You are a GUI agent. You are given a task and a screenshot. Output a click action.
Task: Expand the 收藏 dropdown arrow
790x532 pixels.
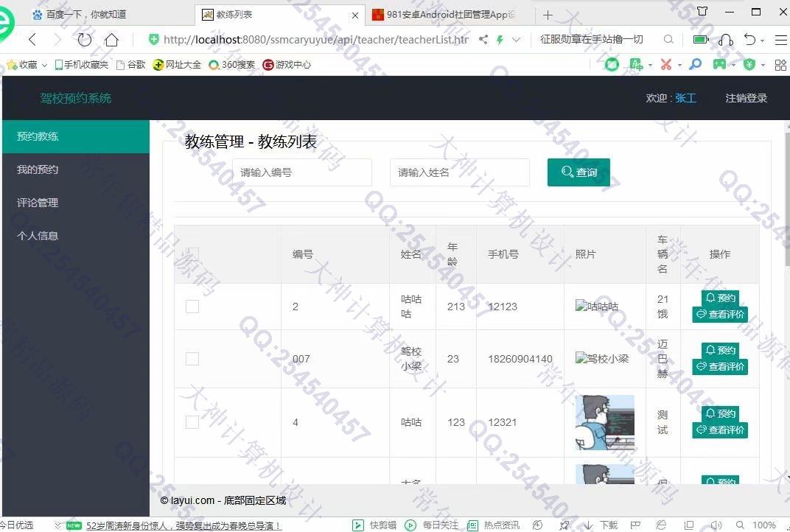[x=44, y=65]
